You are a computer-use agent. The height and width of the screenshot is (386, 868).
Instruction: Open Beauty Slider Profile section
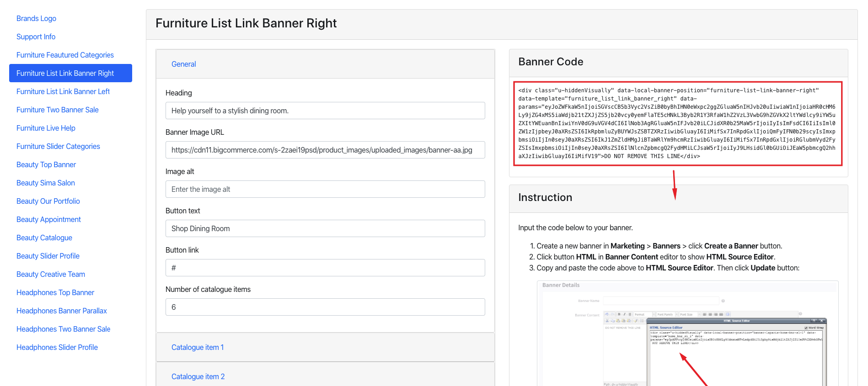click(48, 256)
